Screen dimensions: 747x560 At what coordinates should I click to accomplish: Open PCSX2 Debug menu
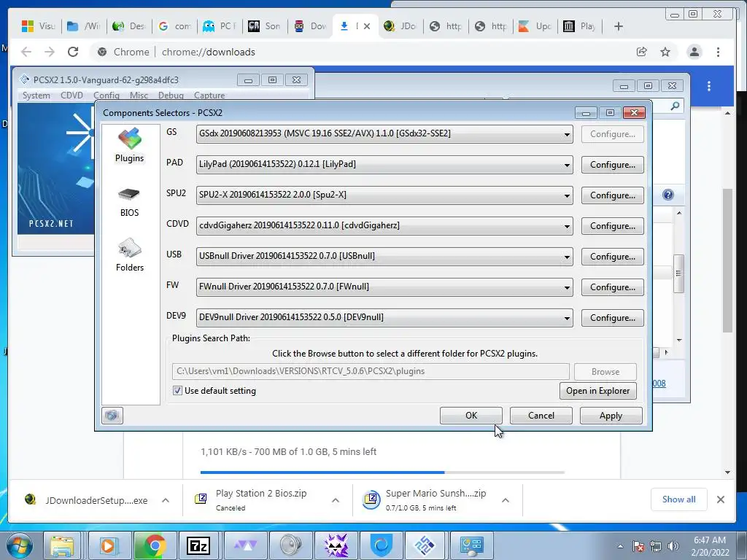pos(171,96)
